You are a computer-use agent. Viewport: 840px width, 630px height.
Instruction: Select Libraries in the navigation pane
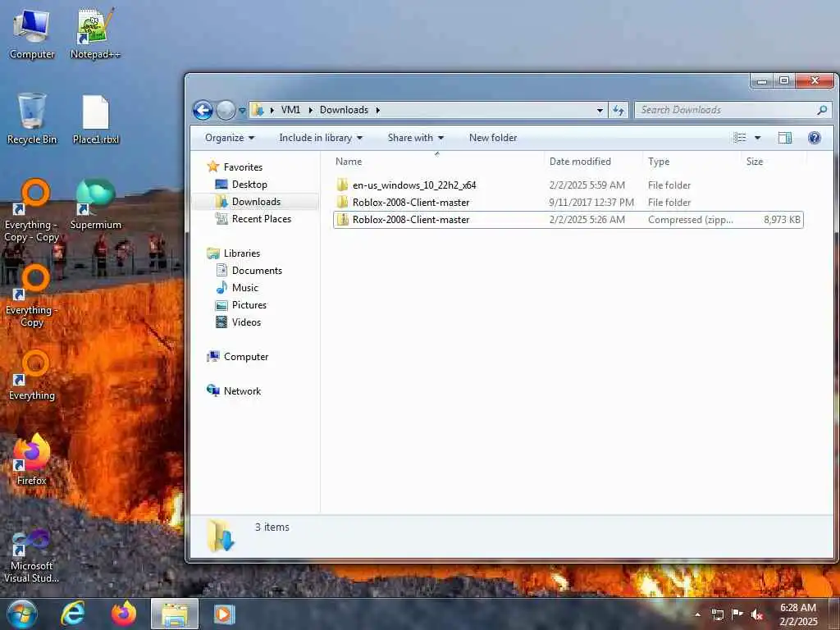(234, 253)
